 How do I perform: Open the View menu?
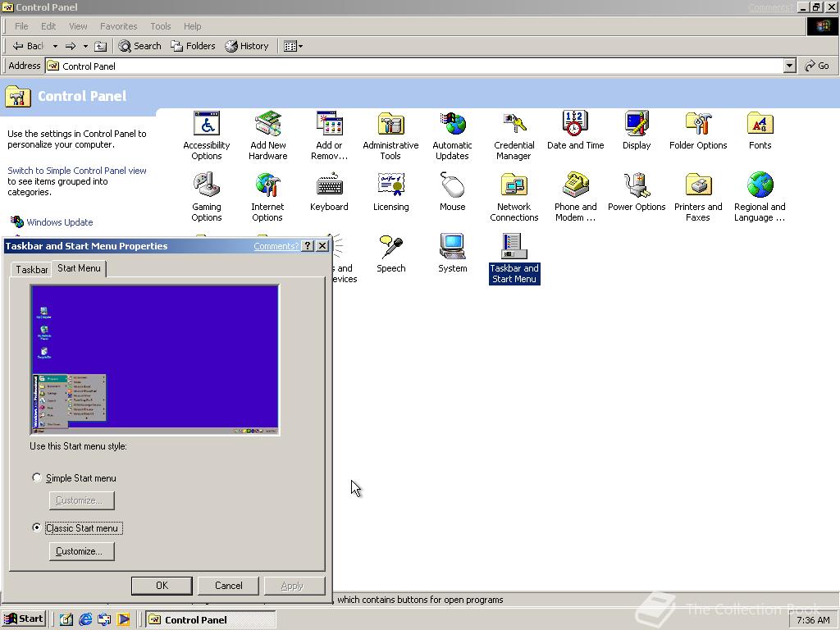[x=78, y=26]
